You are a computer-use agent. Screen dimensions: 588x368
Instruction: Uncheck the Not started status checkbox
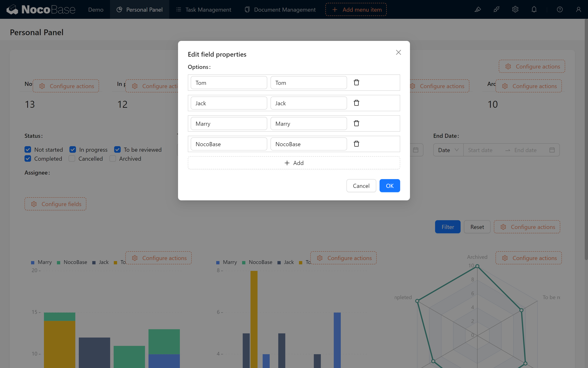(28, 149)
